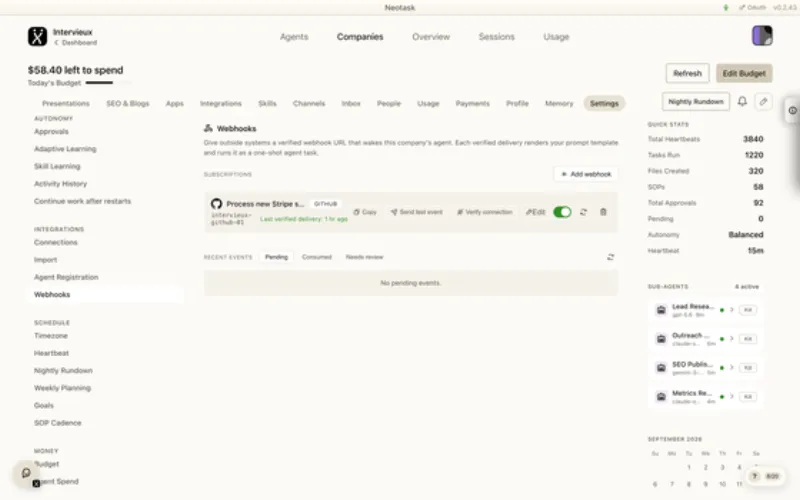Select the Integrations company tab
This screenshot has height=500, width=800.
220,104
